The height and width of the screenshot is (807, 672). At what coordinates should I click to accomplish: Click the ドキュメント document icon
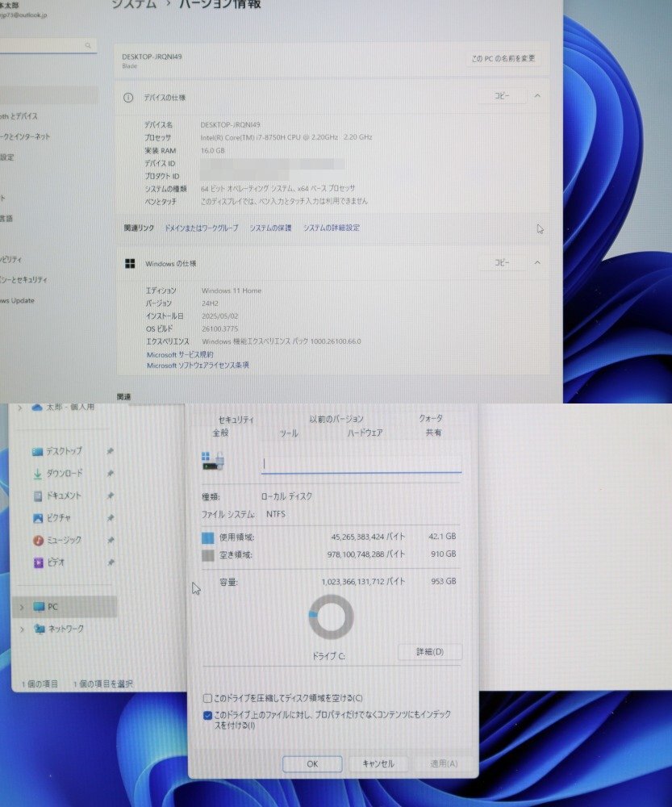coord(38,496)
